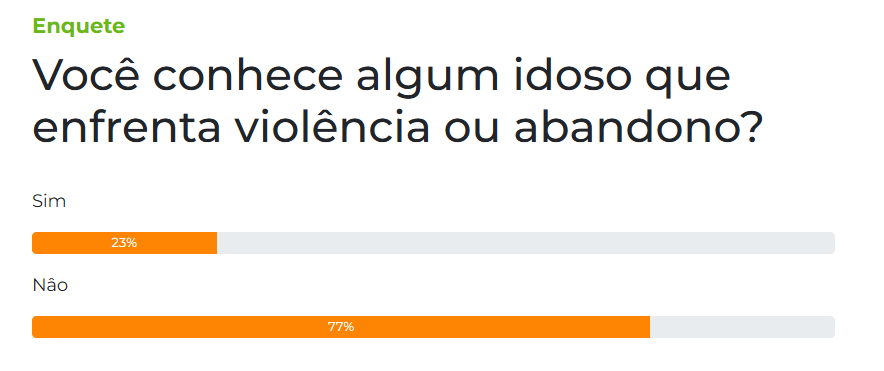Click the word Você in the question
Image resolution: width=884 pixels, height=371 pixels.
coord(86,76)
